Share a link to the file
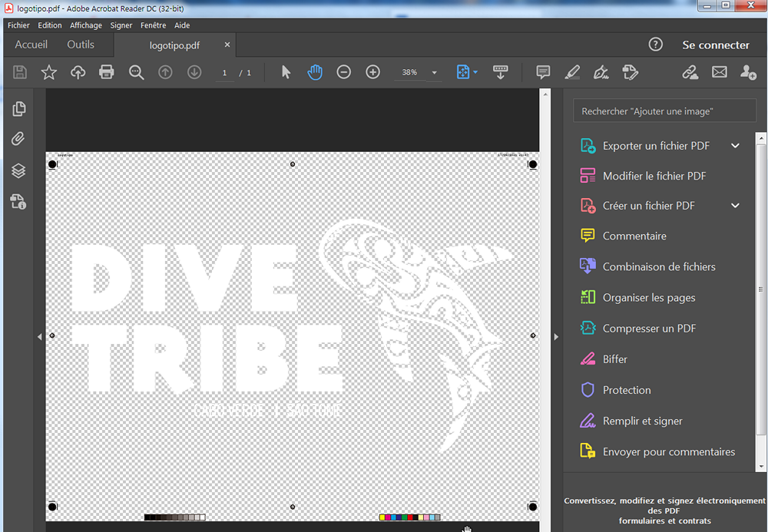Image resolution: width=768 pixels, height=532 pixels. click(x=690, y=72)
